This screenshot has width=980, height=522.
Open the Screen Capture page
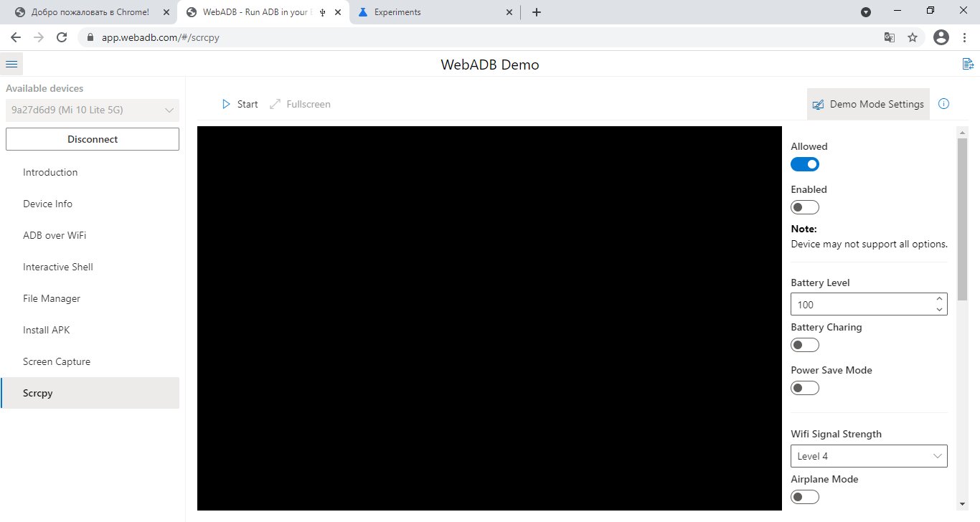90,361
